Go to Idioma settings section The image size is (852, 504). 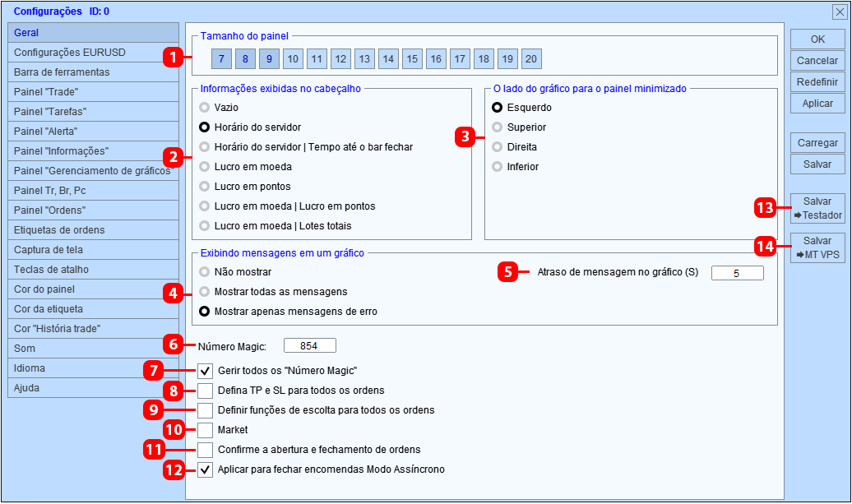click(93, 368)
